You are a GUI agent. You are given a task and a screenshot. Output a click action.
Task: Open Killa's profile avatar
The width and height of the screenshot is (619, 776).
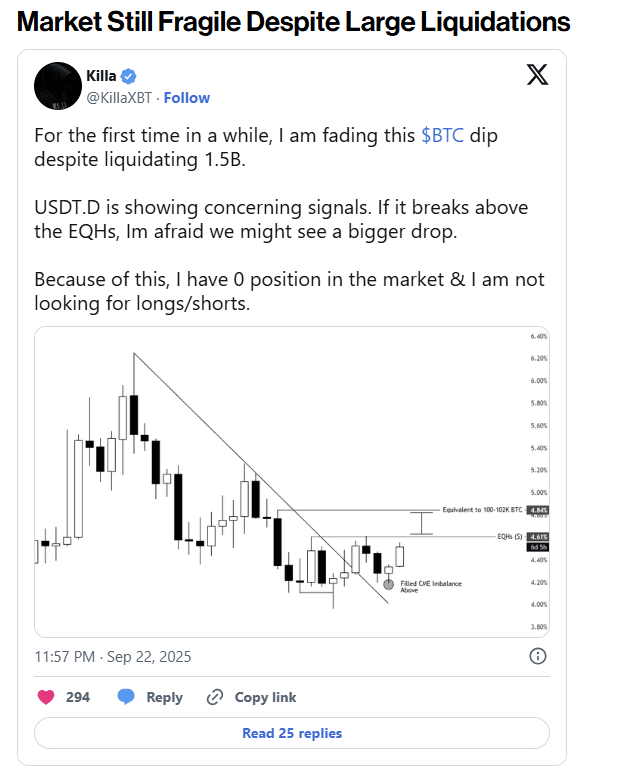[58, 86]
